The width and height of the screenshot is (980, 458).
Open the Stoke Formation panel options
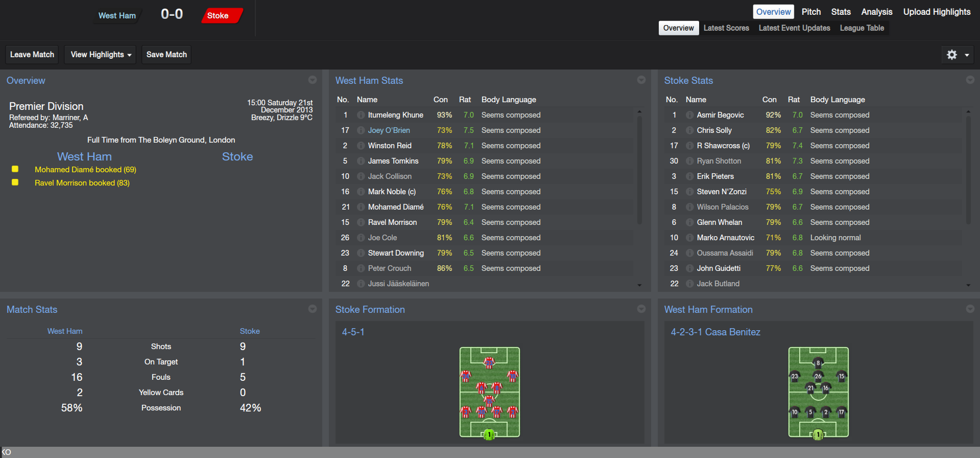pos(641,309)
